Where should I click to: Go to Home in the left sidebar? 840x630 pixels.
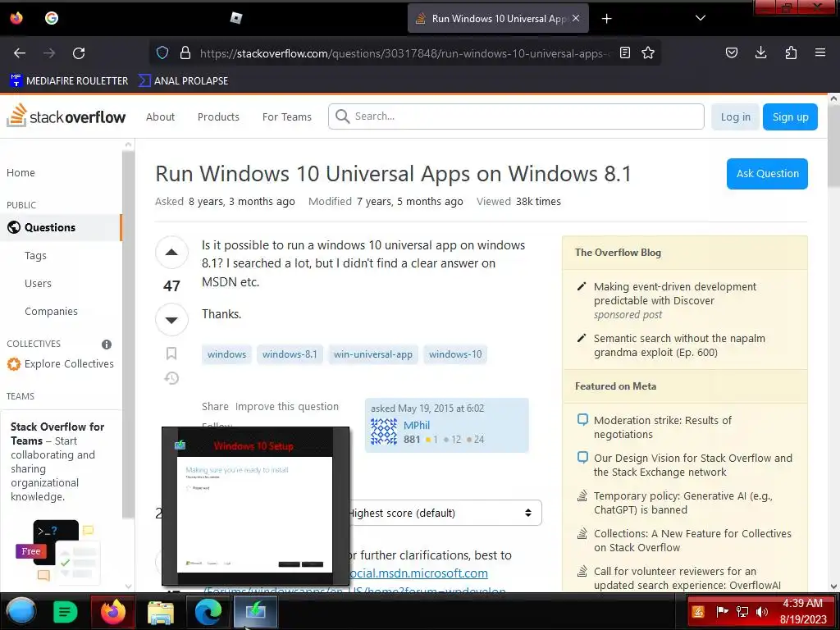point(21,172)
